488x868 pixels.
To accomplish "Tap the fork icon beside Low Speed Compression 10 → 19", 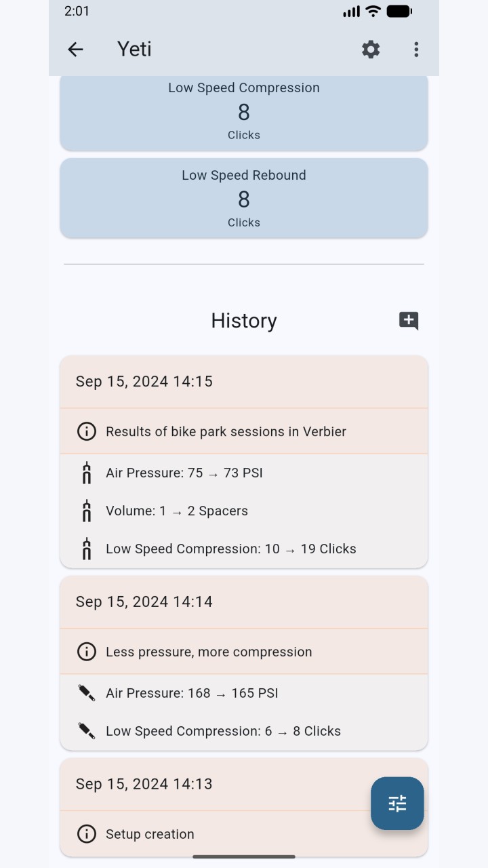I will 87,549.
